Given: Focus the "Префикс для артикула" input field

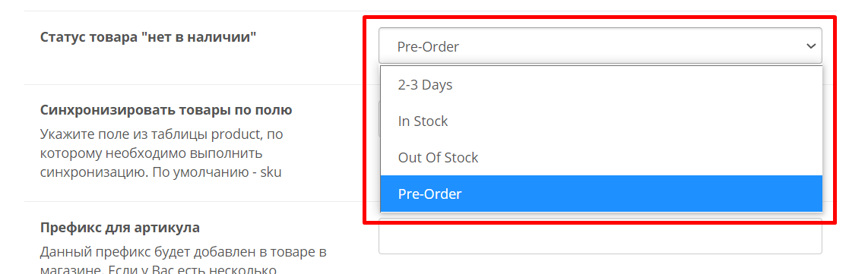Looking at the screenshot, I should 600,236.
